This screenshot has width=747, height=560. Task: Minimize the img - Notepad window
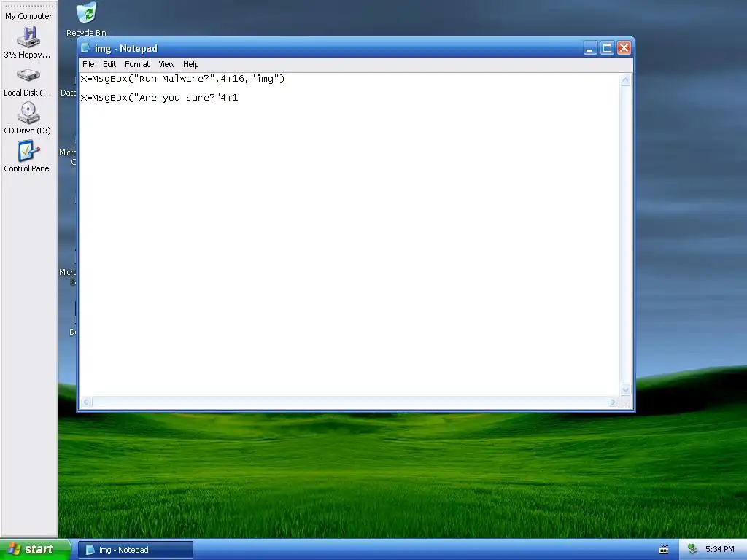[589, 48]
